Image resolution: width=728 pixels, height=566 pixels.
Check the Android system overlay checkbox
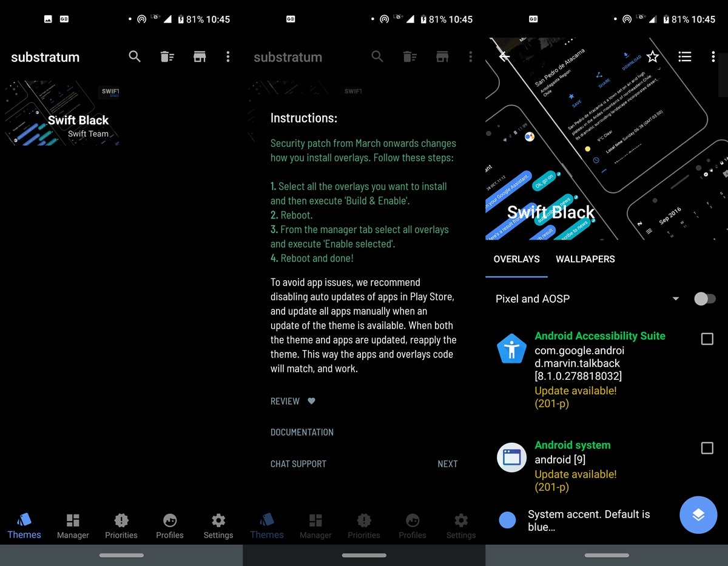pos(707,448)
